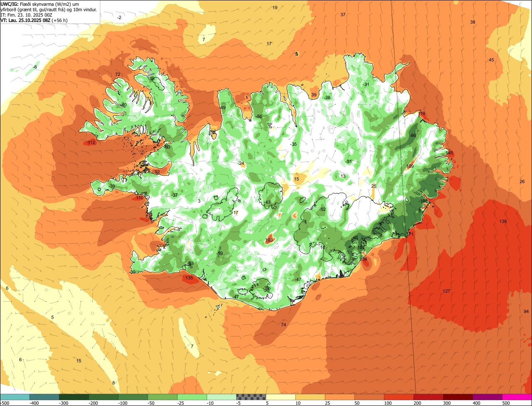Click the map value "92"

click(x=157, y=172)
